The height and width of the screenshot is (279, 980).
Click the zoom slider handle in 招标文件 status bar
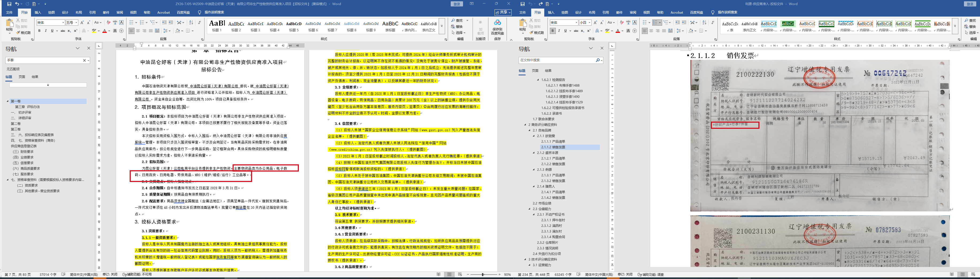click(x=483, y=274)
